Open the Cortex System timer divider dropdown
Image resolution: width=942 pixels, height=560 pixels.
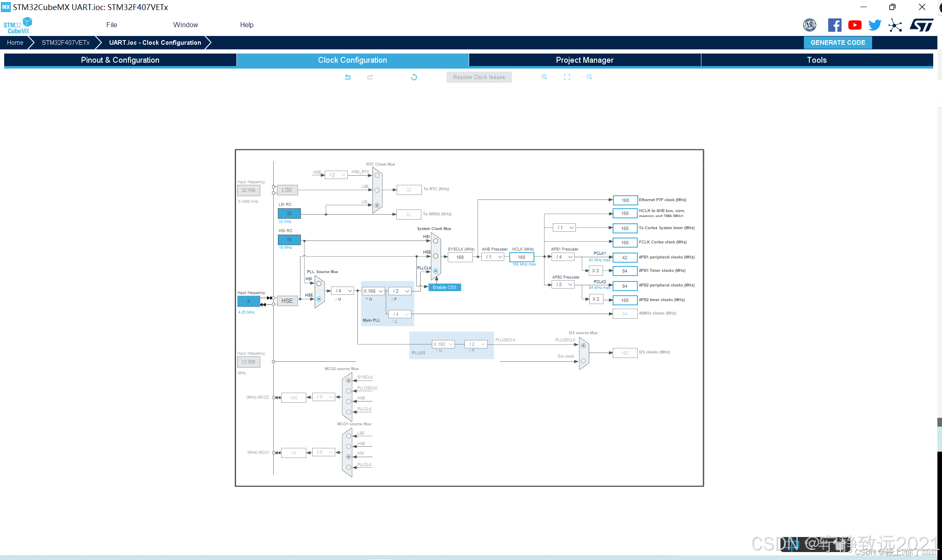coord(564,228)
